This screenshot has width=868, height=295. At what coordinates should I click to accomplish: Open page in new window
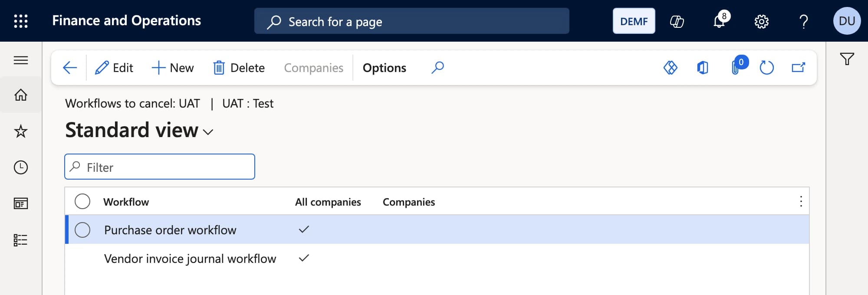pos(799,68)
